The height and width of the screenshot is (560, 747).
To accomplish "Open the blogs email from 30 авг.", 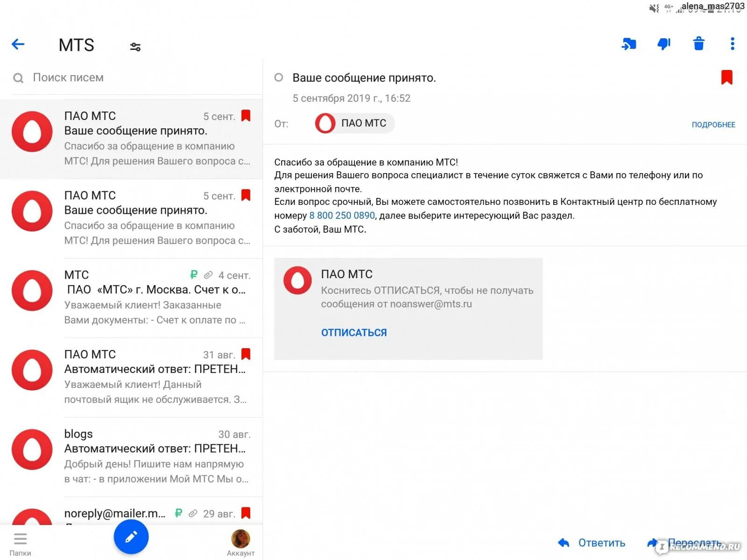I will pos(131,456).
